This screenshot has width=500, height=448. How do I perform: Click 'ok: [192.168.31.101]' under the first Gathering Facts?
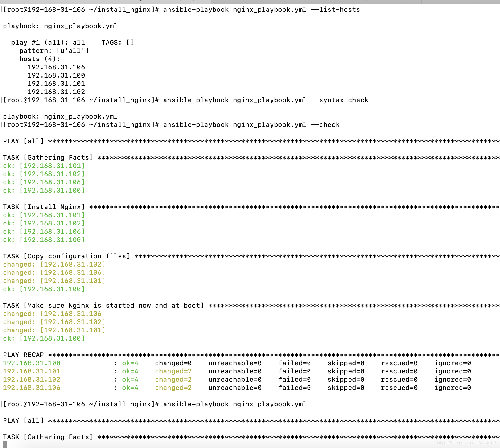pos(44,166)
